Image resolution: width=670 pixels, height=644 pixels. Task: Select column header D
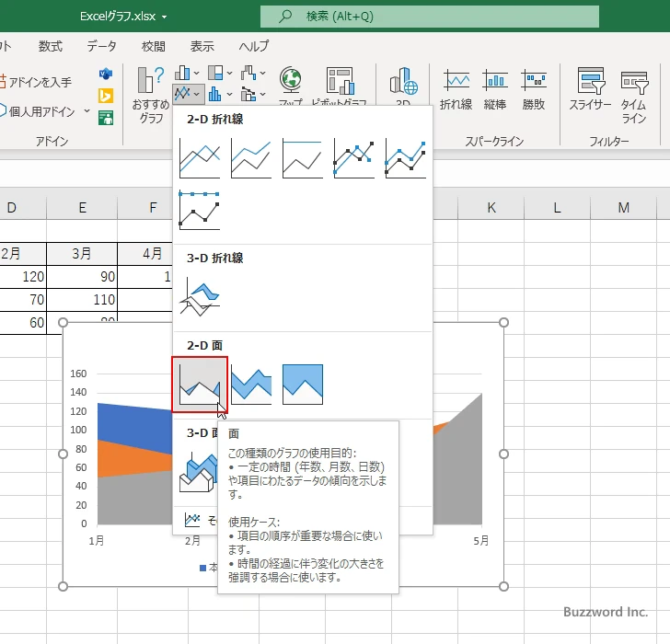(23, 208)
